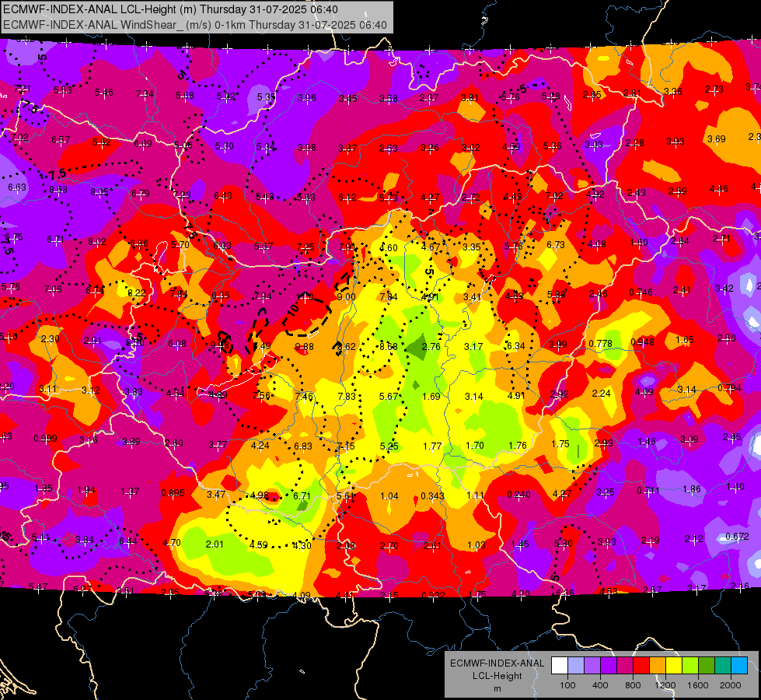Click the 400 legend scale label

click(600, 685)
